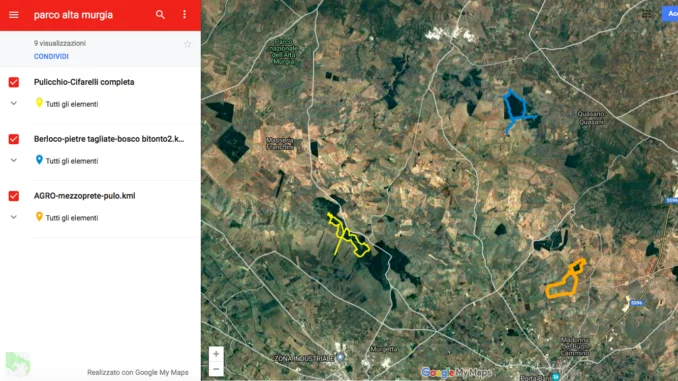Click the blue Accedi sign-in button
This screenshot has height=381, width=678.
[x=670, y=13]
